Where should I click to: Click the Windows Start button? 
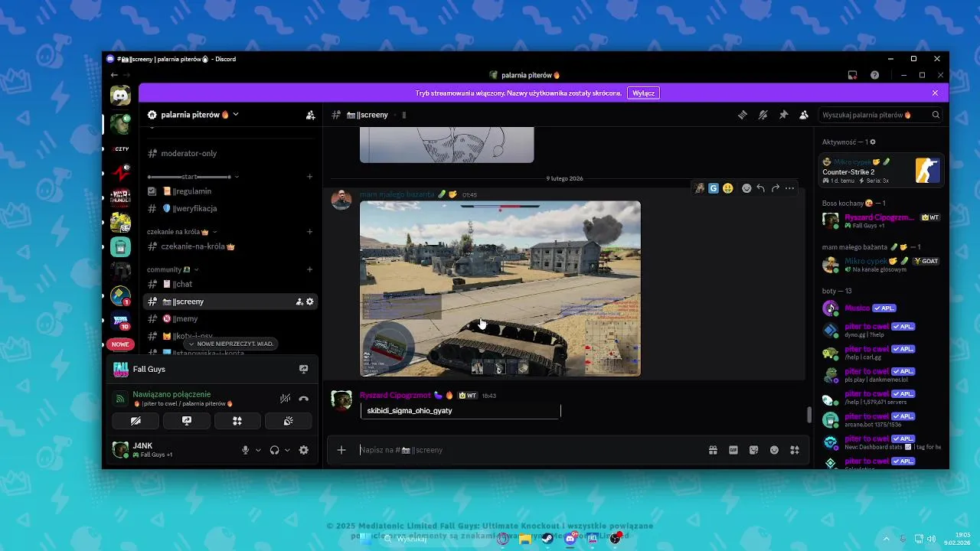click(366, 539)
